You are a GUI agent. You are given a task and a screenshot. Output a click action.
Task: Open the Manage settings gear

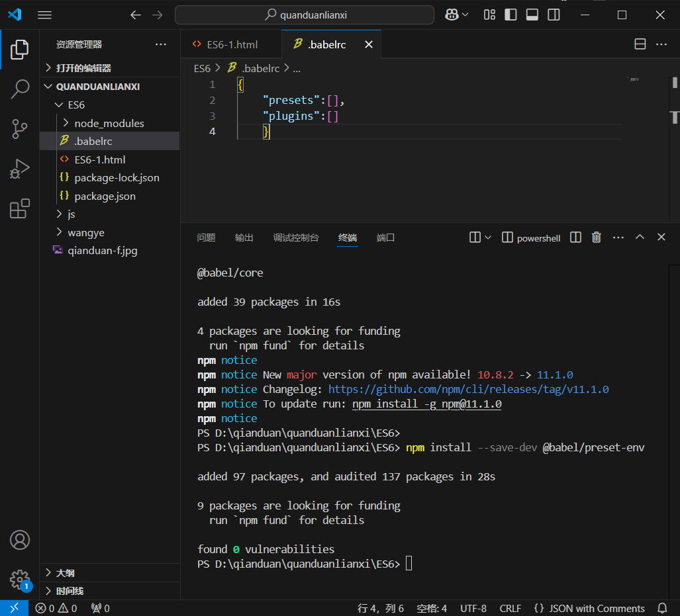point(20,580)
